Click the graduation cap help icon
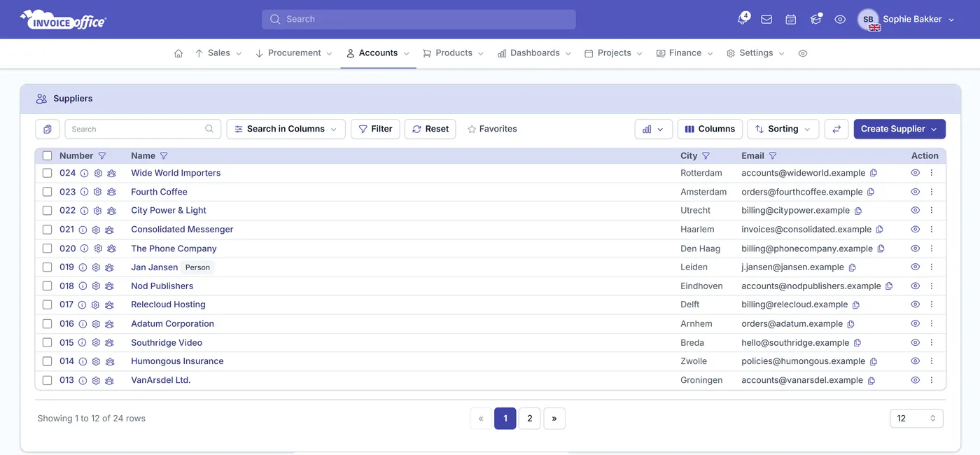980x455 pixels. 815,20
